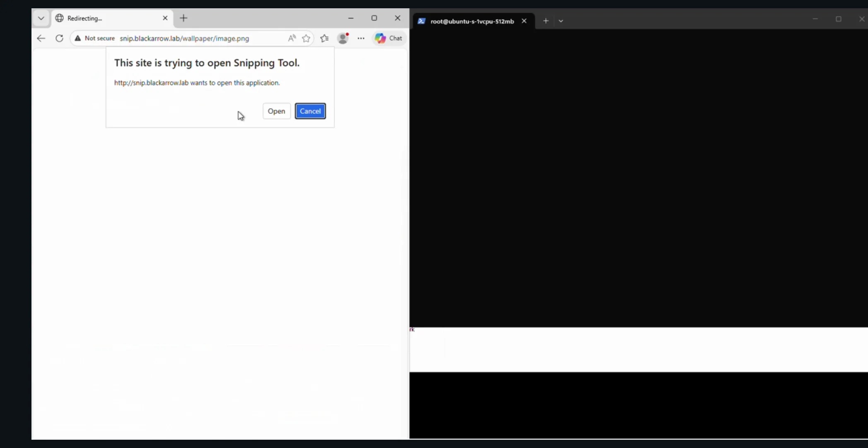The width and height of the screenshot is (868, 448).
Task: Close the root@ubuntu terminal tab
Action: (524, 21)
